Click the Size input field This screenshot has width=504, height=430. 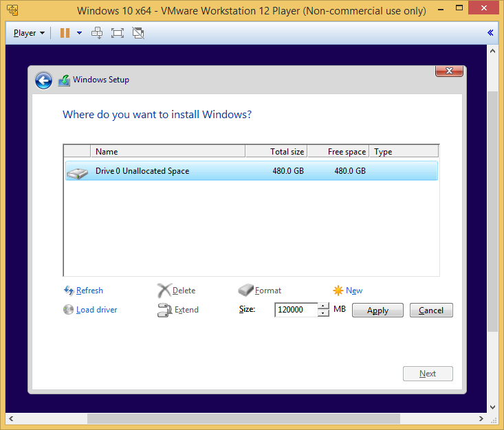pyautogui.click(x=296, y=310)
